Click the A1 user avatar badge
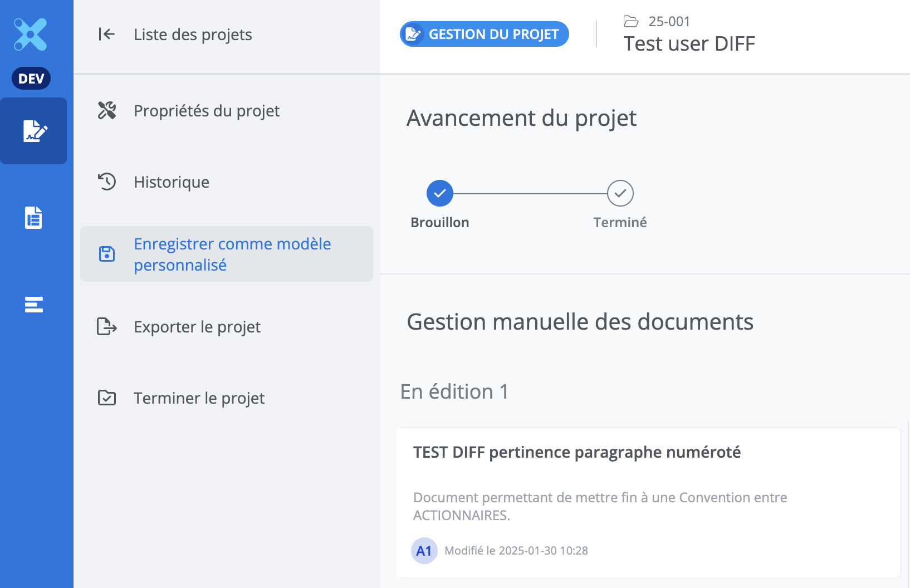Screen dimensions: 910x588 [x=424, y=551]
